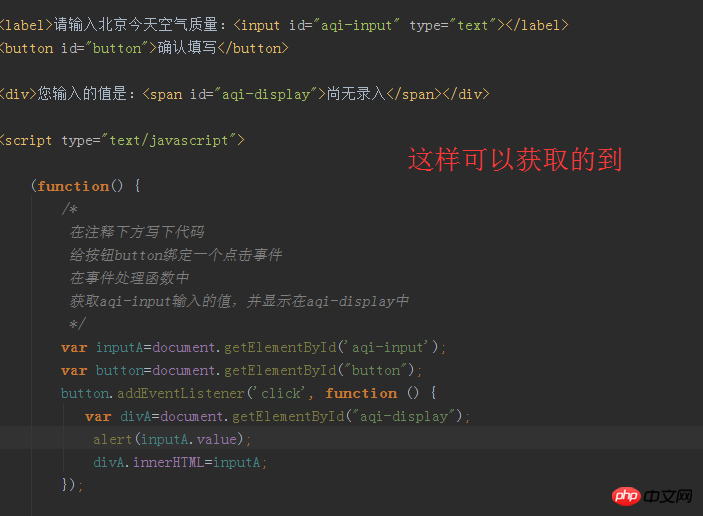Click the script type="text/javascript" tag
The width and height of the screenshot is (703, 516).
click(x=122, y=140)
